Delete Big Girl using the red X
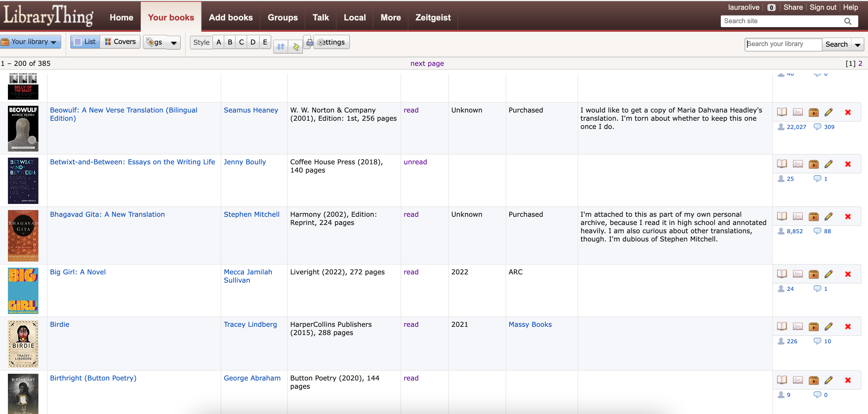 pos(848,274)
